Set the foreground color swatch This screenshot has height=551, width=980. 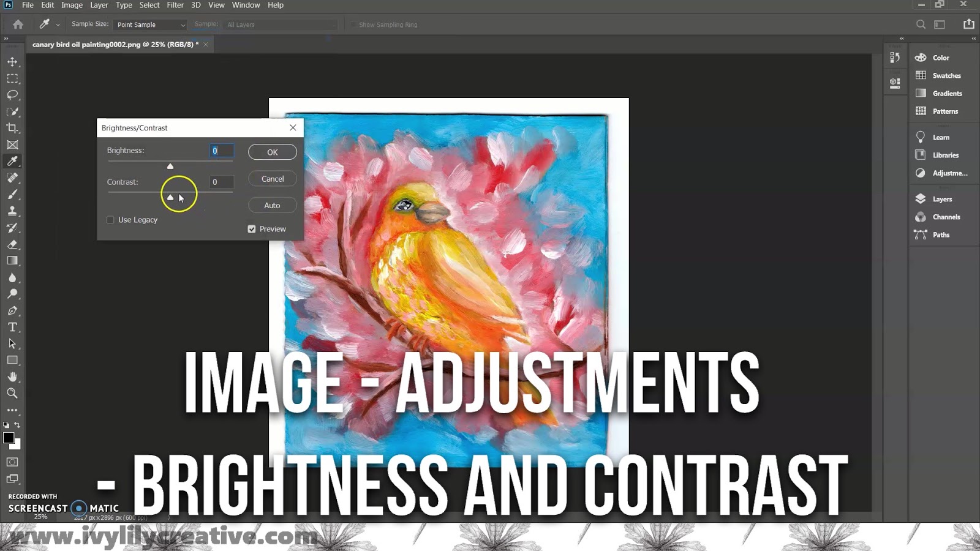click(9, 438)
